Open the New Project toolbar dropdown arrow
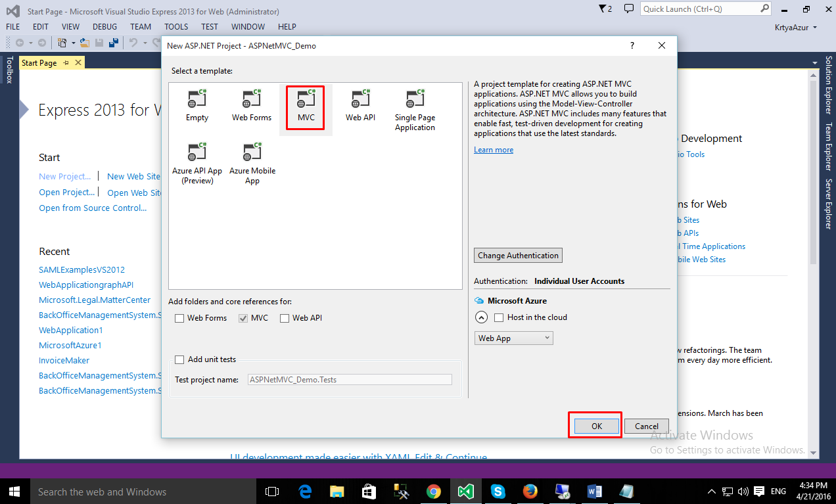The height and width of the screenshot is (504, 836). (x=73, y=43)
